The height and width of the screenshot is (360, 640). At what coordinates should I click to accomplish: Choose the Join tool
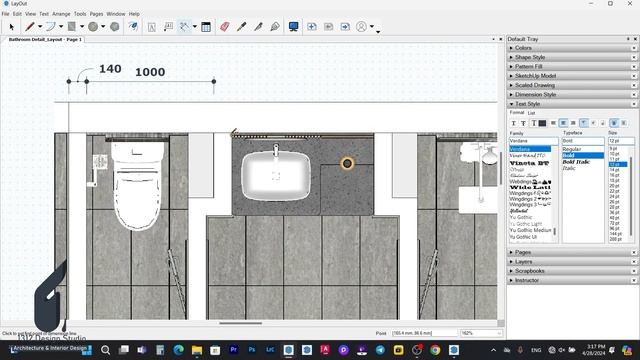point(275,27)
